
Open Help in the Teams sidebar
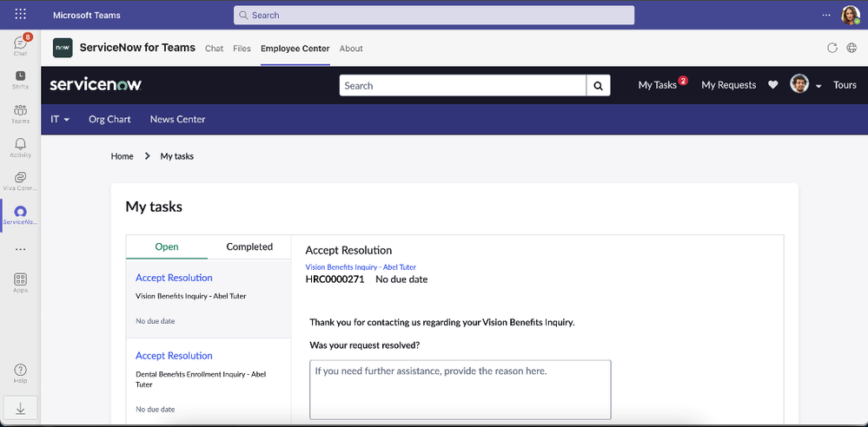click(21, 373)
